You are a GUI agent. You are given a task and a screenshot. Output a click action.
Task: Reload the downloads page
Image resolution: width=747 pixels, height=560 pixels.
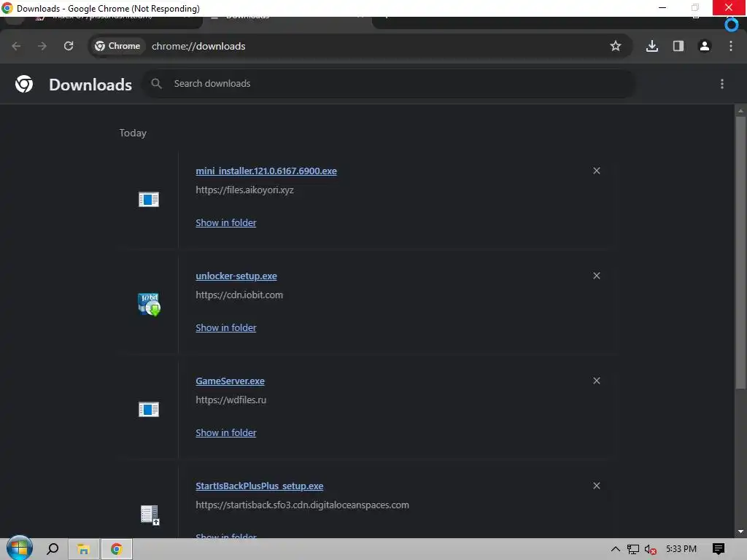click(69, 46)
